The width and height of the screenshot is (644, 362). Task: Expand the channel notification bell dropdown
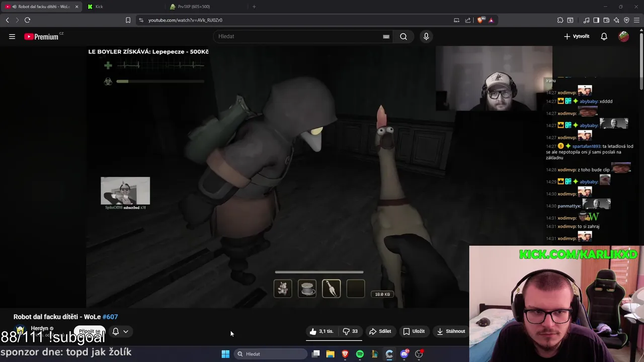120,331
